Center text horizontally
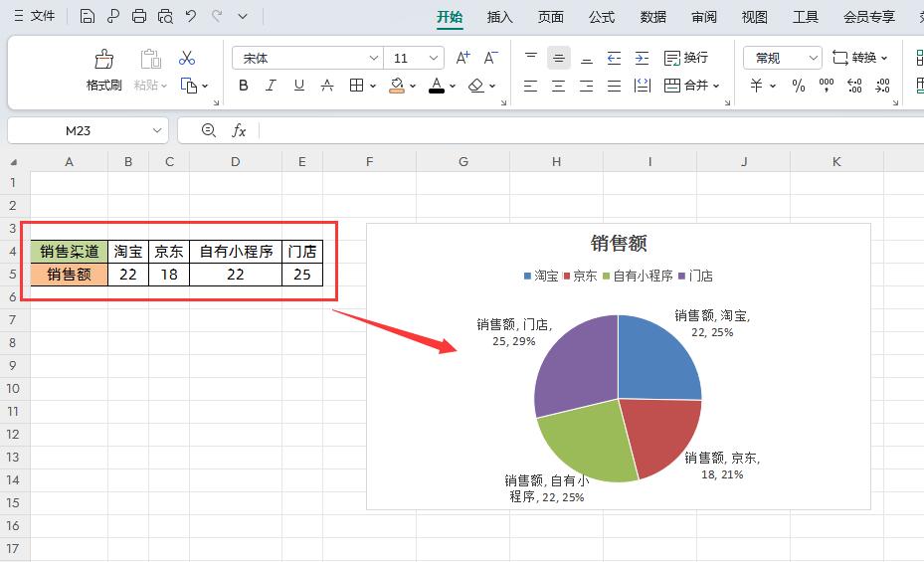Screen dimensions: 924x562 [x=559, y=86]
